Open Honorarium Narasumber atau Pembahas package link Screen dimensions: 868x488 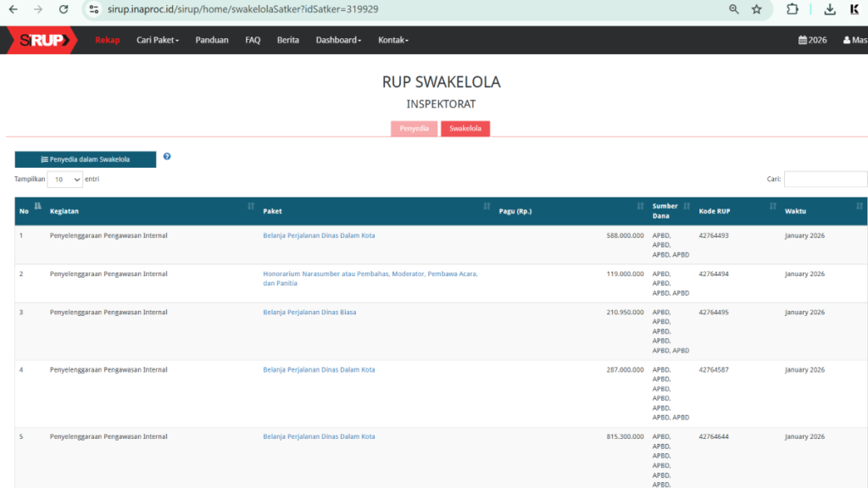click(x=370, y=274)
